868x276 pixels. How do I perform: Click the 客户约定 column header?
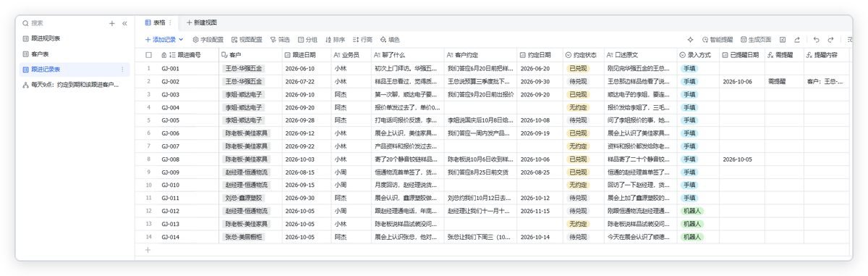(480, 54)
